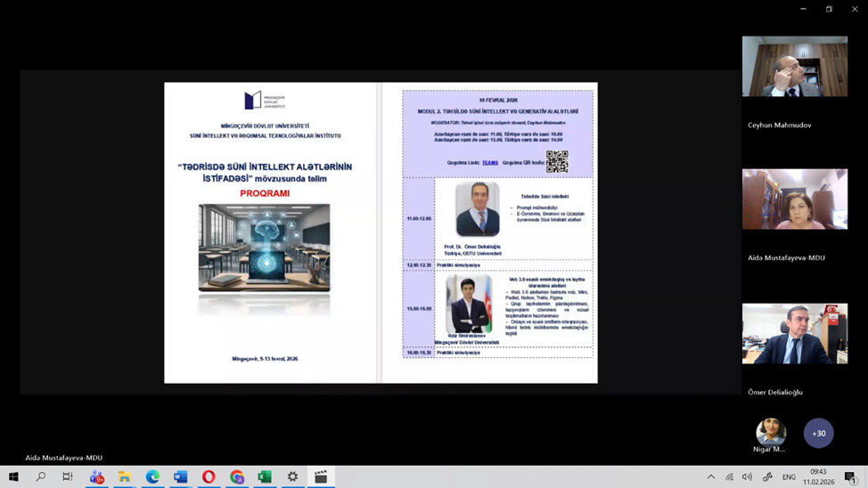Viewport: 868px width, 488px height.
Task: Switch to Microsoft Word in taskbar
Action: pos(180,477)
